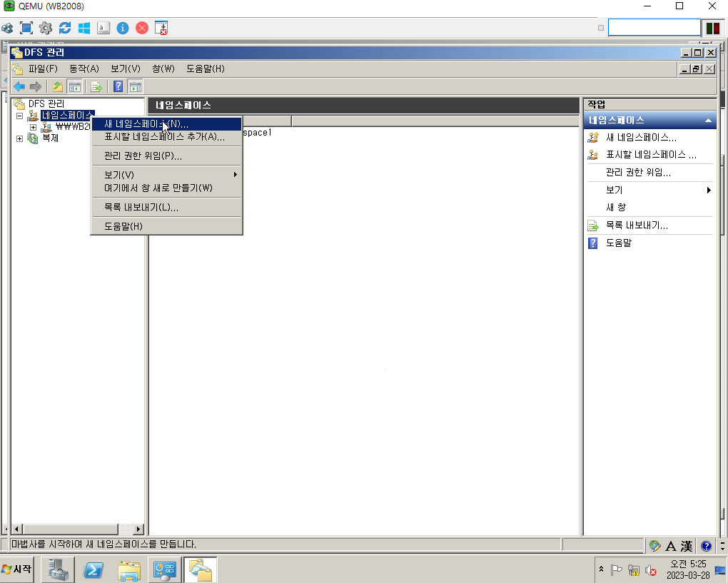Click the Up one level folder icon
This screenshot has height=583, width=728.
pos(58,86)
